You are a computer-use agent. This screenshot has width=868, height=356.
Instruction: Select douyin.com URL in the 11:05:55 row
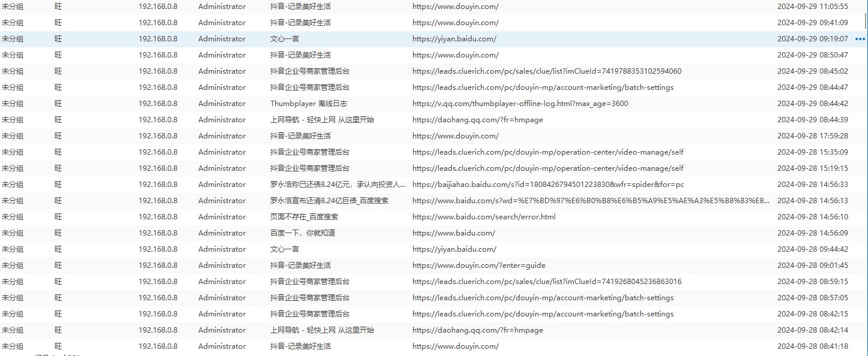coord(456,7)
